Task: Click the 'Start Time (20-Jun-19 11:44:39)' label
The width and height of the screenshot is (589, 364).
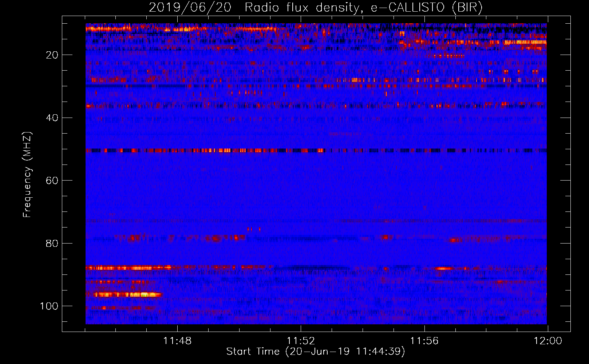Action: tap(316, 352)
